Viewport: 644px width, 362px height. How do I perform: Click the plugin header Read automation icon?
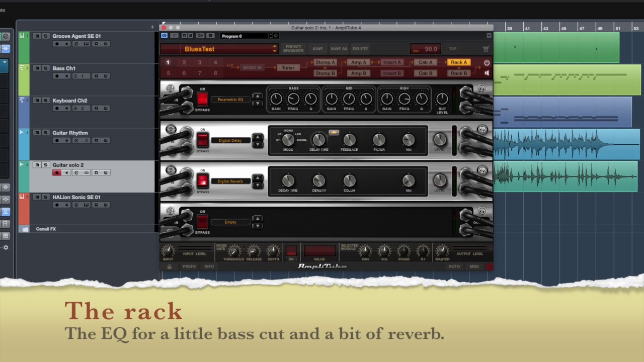point(184,36)
